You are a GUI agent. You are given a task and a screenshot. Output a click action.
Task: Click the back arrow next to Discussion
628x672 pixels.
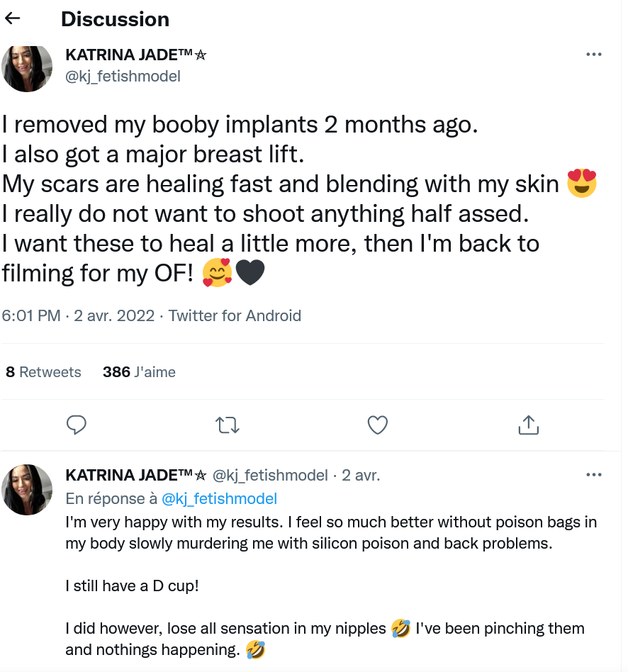click(13, 19)
